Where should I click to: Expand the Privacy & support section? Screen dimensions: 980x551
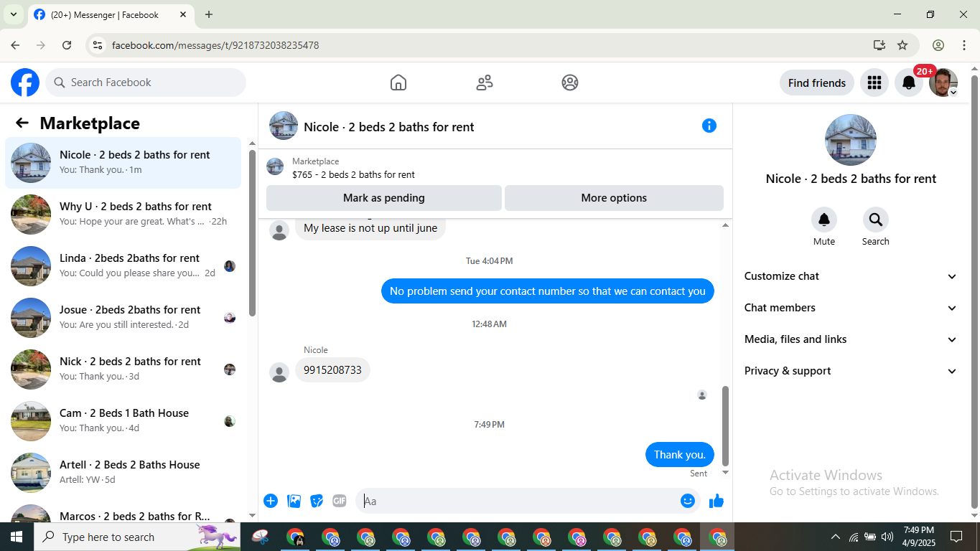pyautogui.click(x=851, y=371)
